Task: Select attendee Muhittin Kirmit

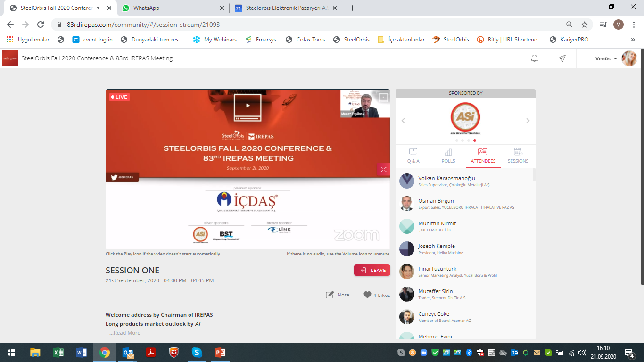Action: tap(465, 226)
